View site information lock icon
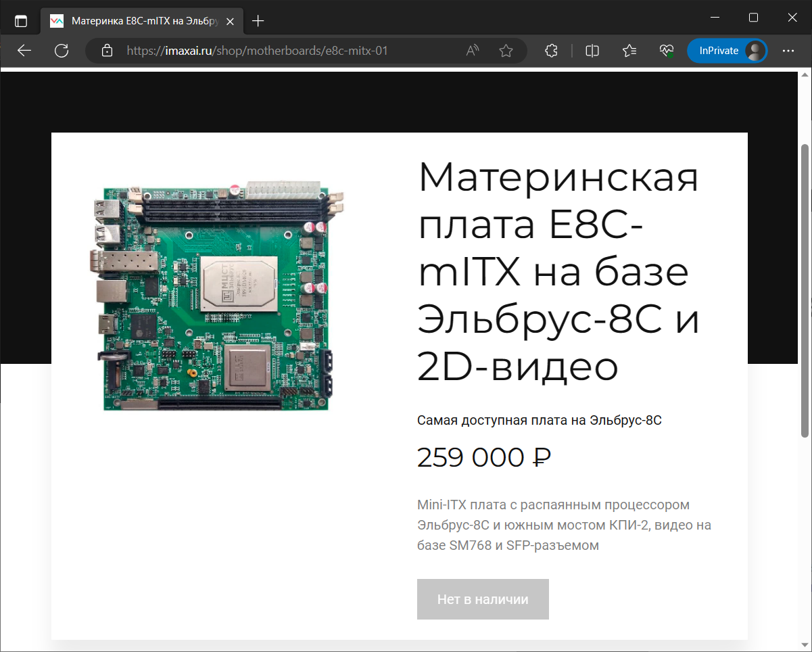 tap(106, 51)
